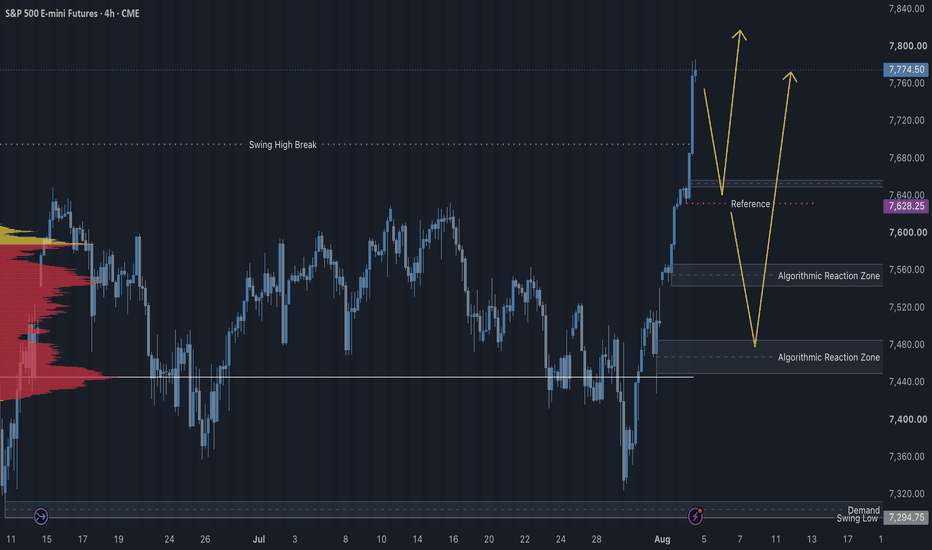Click the 7,520.00 price axis label
Viewport: 932px width, 550px height.
[908, 307]
